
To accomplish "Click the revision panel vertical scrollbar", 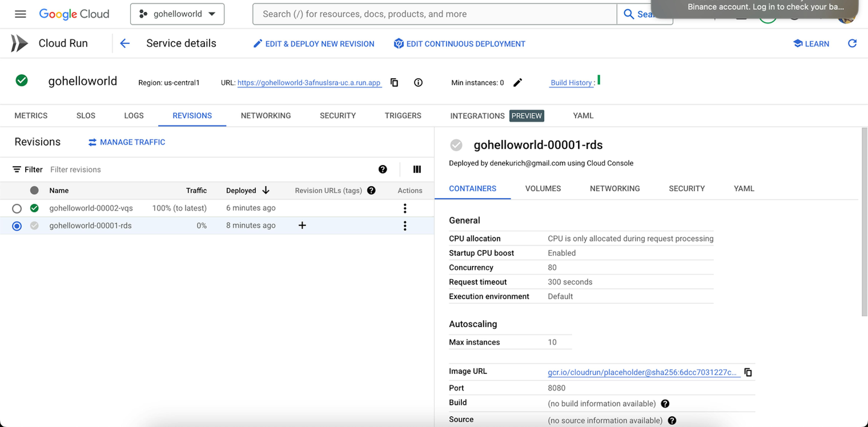I will 864,222.
